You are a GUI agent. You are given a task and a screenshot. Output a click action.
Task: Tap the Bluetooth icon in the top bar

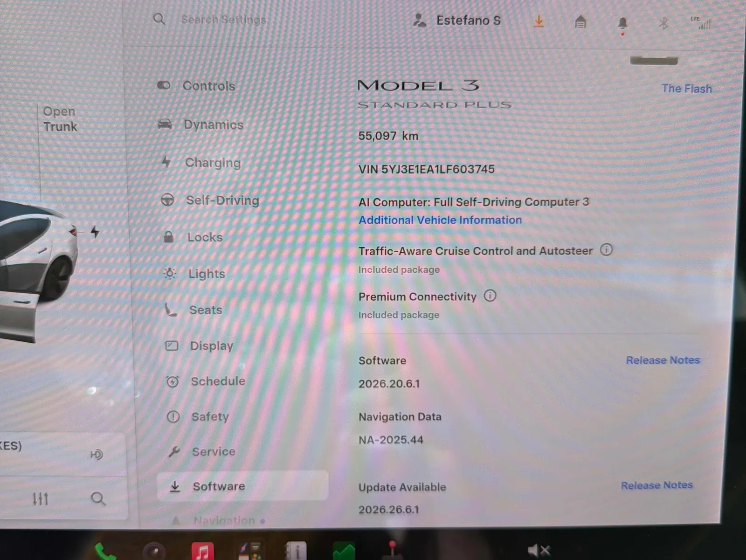click(x=664, y=22)
